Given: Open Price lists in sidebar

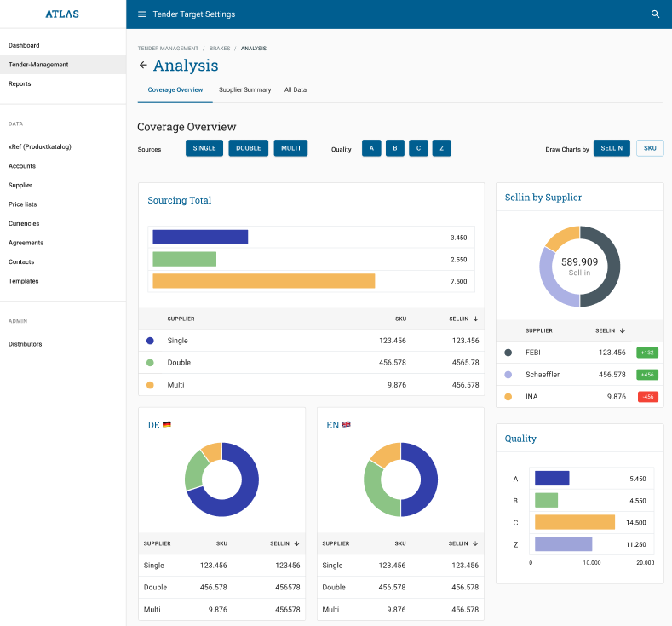Looking at the screenshot, I should (23, 204).
